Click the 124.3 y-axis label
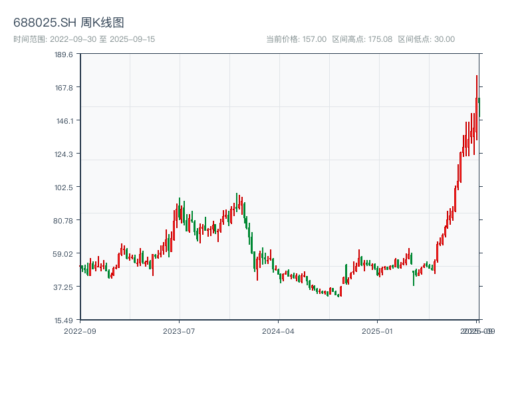This screenshot has width=532, height=399. coord(64,154)
